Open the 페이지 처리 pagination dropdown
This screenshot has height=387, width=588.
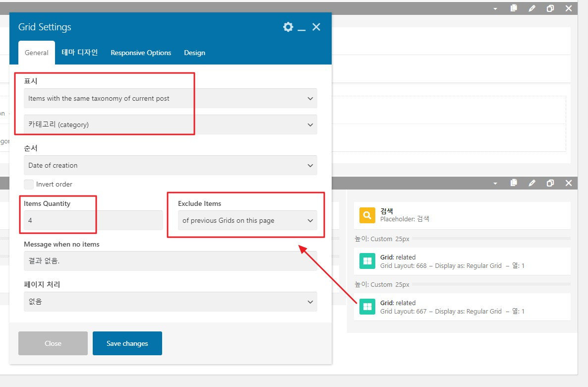tap(170, 302)
